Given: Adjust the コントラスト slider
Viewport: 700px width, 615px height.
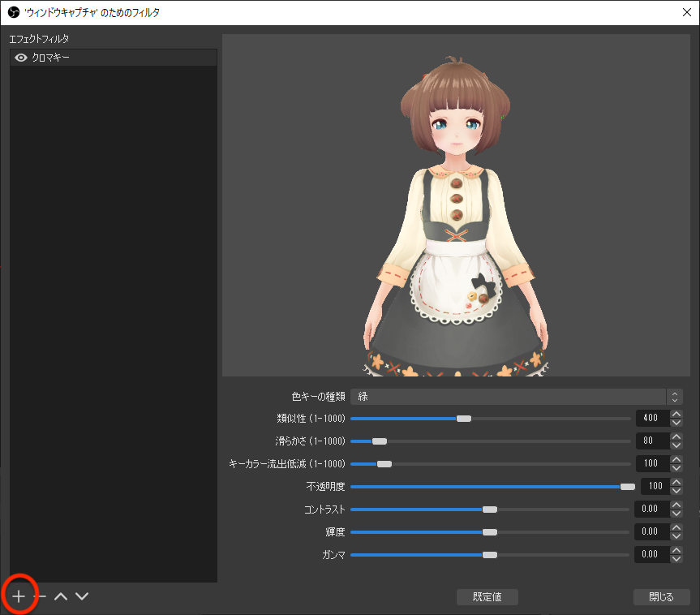Looking at the screenshot, I should pos(490,510).
